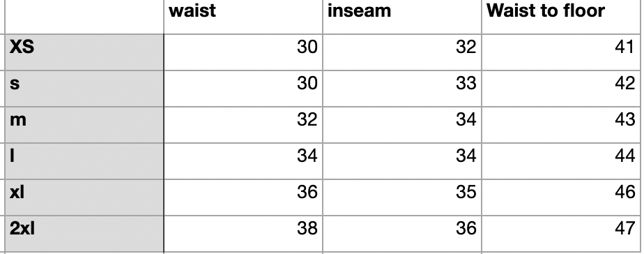Select the m waist cell showing 32
The width and height of the screenshot is (644, 254).
click(x=243, y=124)
